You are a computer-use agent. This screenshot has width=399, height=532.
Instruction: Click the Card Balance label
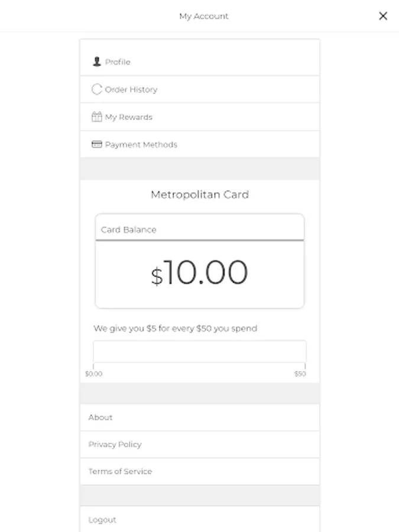tap(129, 229)
